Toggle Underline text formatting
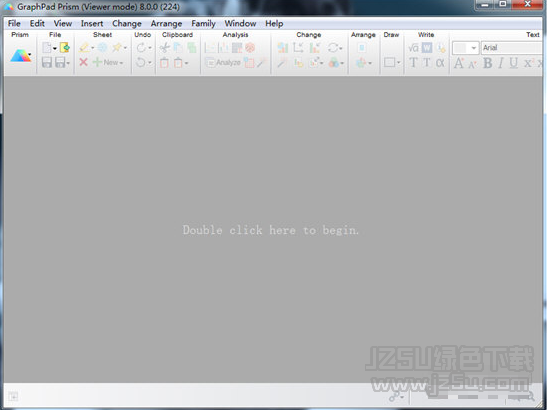The image size is (547, 410). tap(514, 63)
